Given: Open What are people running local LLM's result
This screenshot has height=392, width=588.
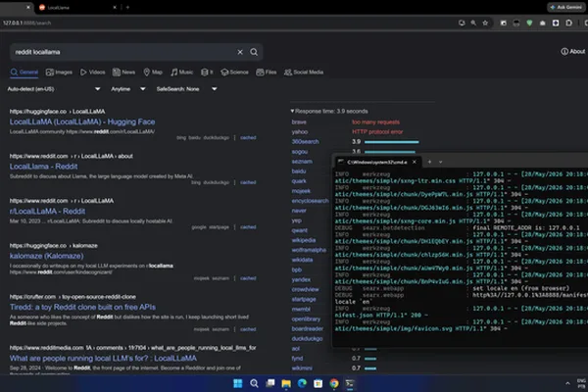Looking at the screenshot, I should [x=103, y=359].
